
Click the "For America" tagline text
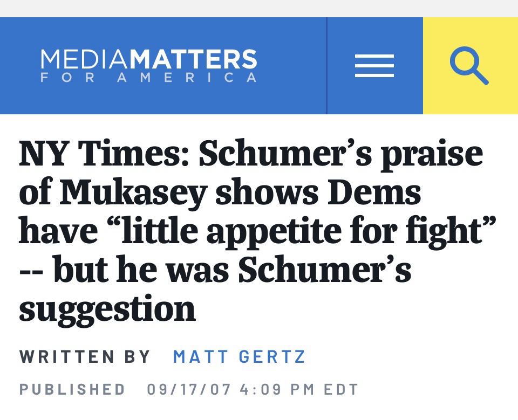(148, 78)
